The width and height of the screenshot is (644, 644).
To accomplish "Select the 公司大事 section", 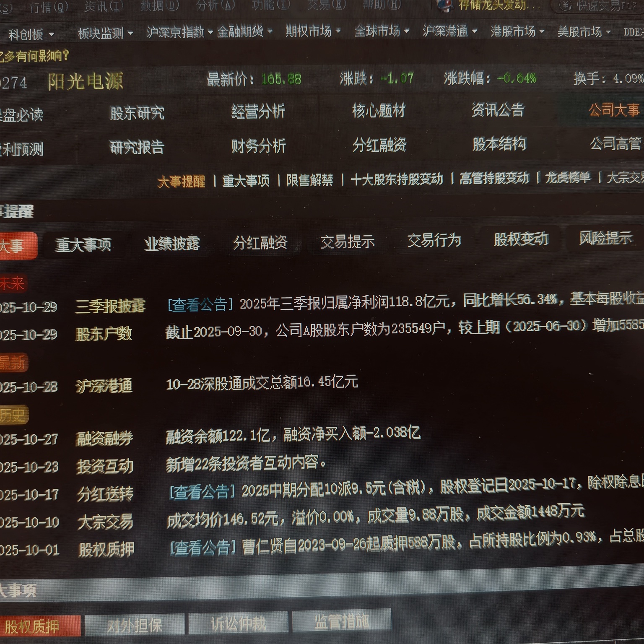I will pyautogui.click(x=614, y=110).
